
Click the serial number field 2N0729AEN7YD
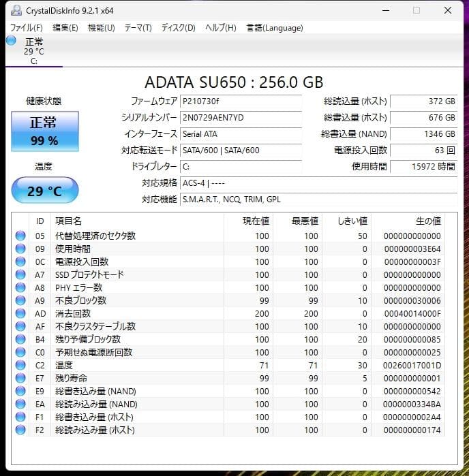click(x=241, y=118)
